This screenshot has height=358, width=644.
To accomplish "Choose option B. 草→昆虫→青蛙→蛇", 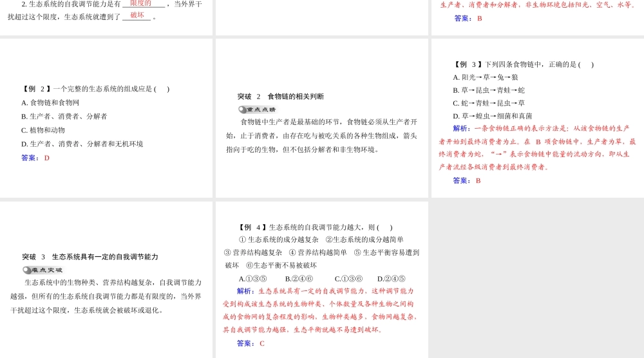I will coord(489,90).
